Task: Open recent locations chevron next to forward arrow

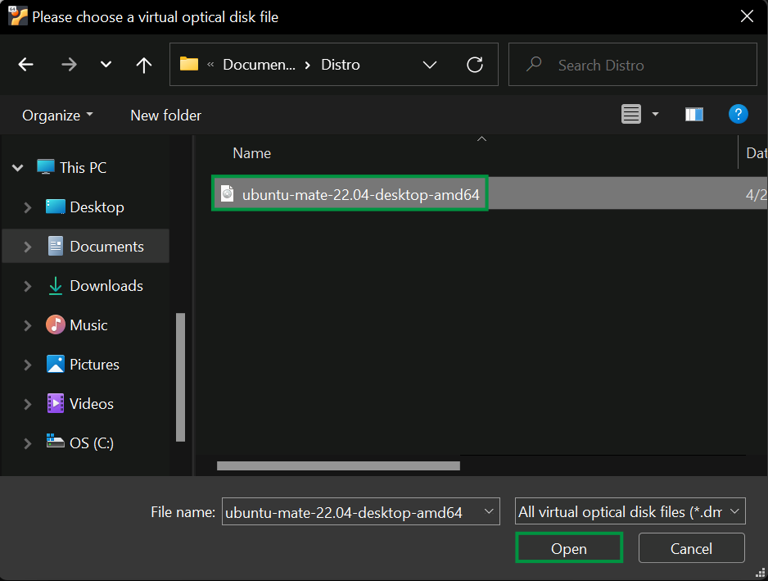Action: [x=106, y=64]
